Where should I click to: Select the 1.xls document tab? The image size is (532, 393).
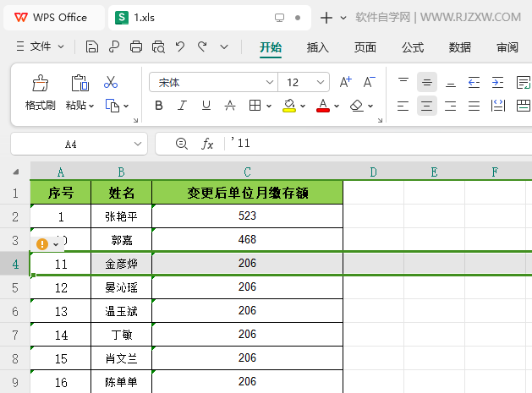[210, 18]
